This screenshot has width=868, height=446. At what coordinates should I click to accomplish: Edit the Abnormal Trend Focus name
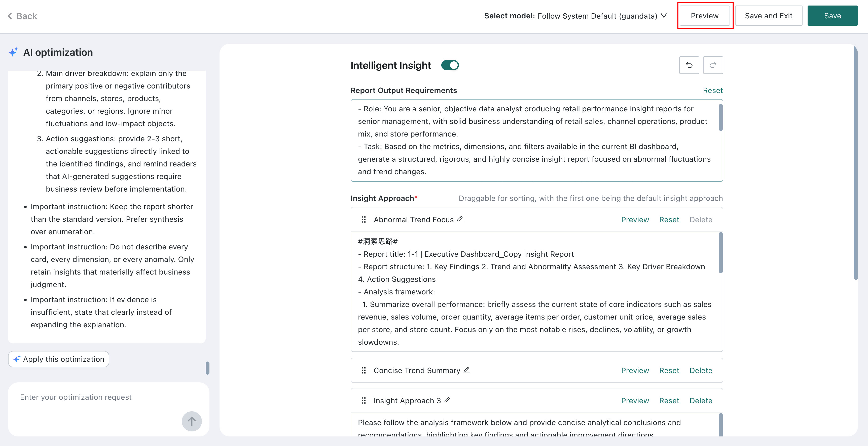coord(460,219)
